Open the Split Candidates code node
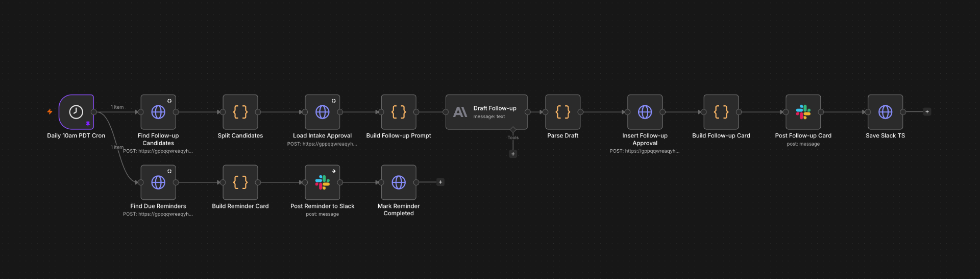 pos(240,112)
